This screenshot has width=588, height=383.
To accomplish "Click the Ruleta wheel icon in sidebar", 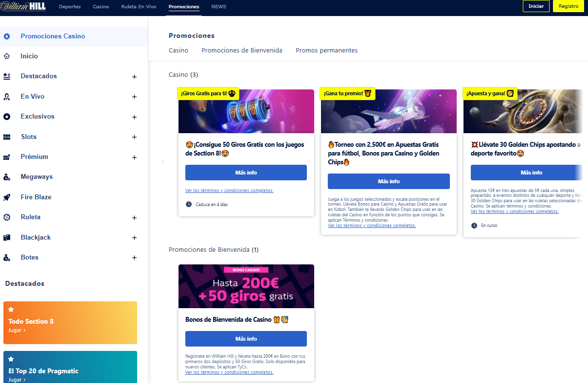I will (7, 217).
